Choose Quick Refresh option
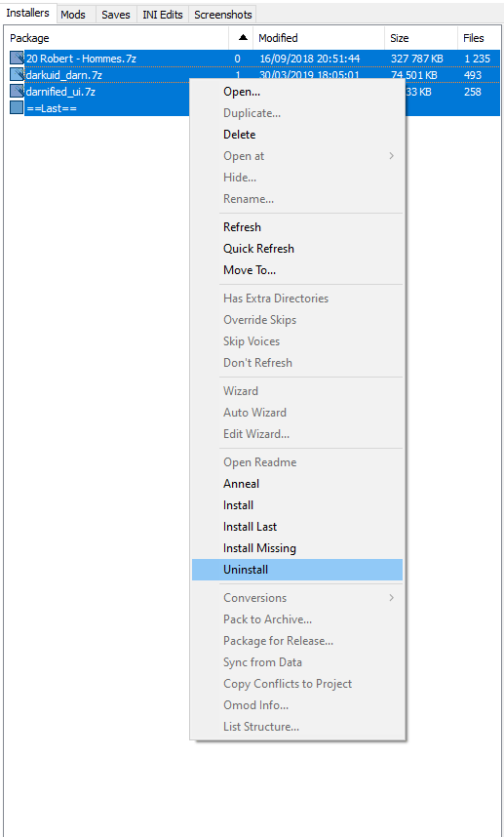The image size is (504, 837). pos(297,249)
